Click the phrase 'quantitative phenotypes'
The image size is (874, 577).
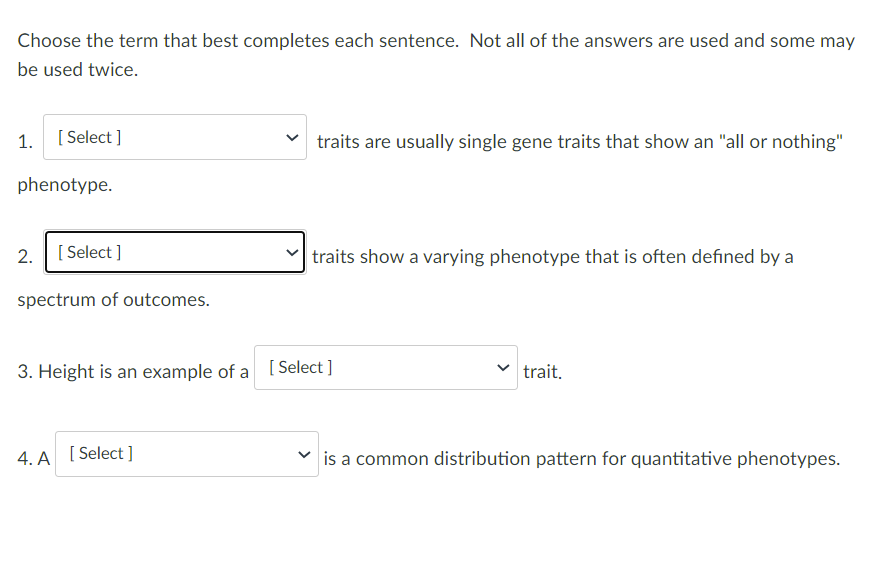736,458
